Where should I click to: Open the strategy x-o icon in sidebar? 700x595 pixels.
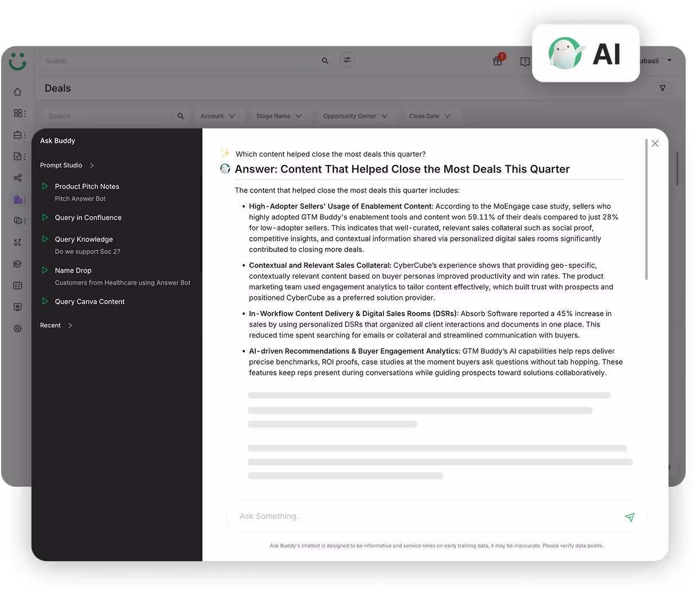click(18, 242)
